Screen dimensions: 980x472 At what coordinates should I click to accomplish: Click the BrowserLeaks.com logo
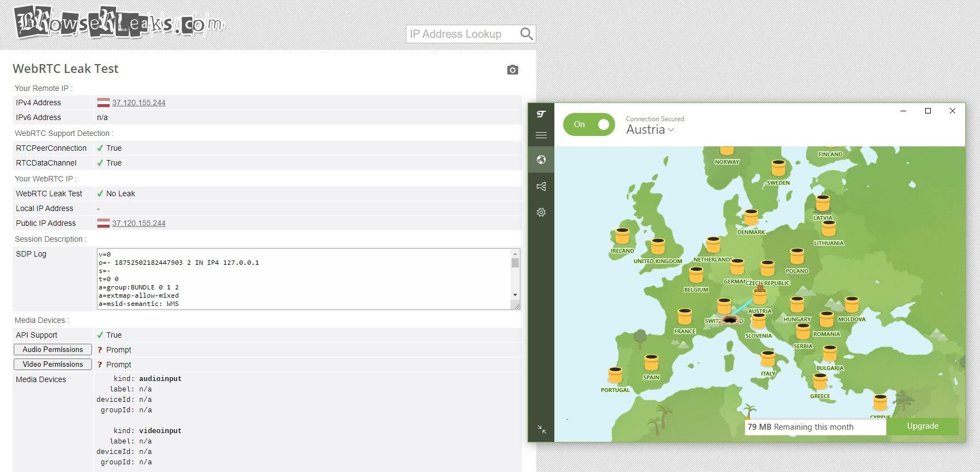[118, 22]
